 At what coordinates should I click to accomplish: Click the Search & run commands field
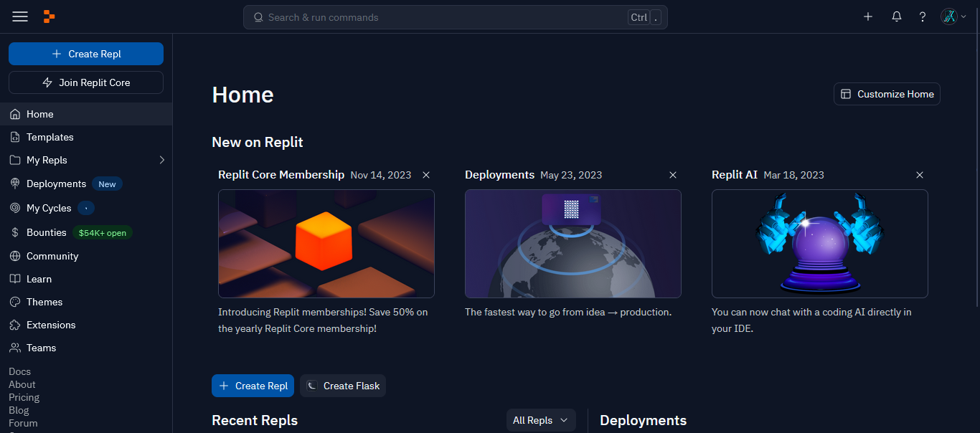445,17
